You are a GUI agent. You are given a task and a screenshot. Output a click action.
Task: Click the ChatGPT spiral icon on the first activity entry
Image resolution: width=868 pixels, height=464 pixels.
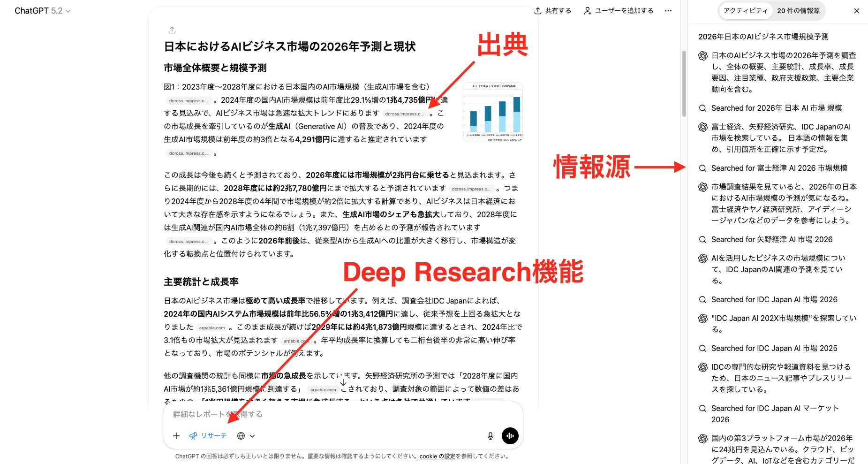702,55
